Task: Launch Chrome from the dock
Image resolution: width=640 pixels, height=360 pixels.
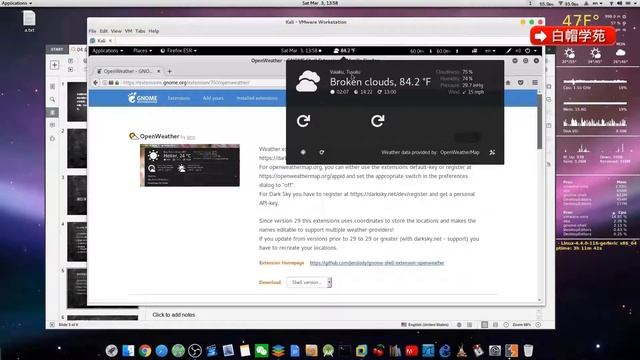Action: coord(144,350)
